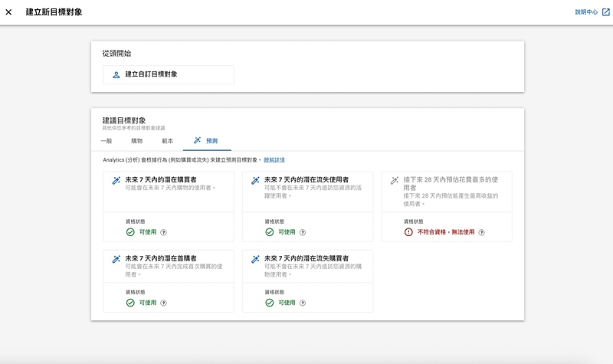Click 建立自訂目標對象 button
This screenshot has width=613, height=364.
coord(169,74)
